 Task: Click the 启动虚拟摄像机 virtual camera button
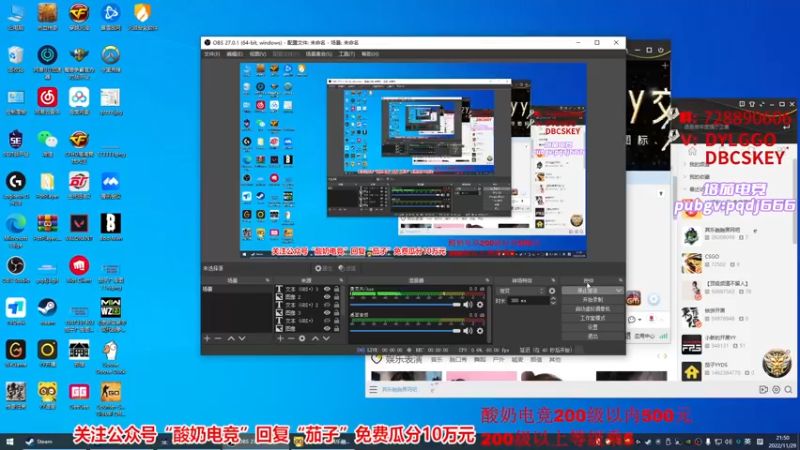(x=592, y=309)
